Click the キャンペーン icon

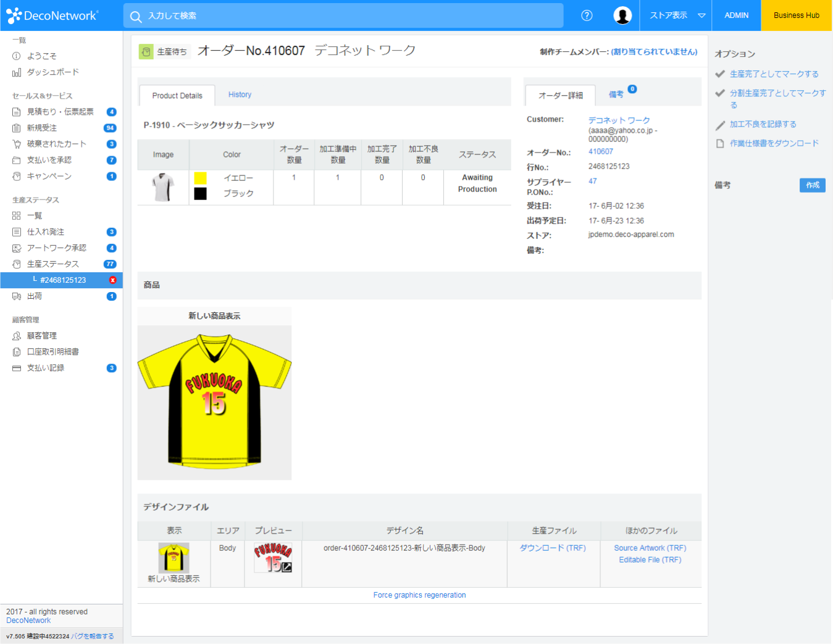tap(17, 176)
